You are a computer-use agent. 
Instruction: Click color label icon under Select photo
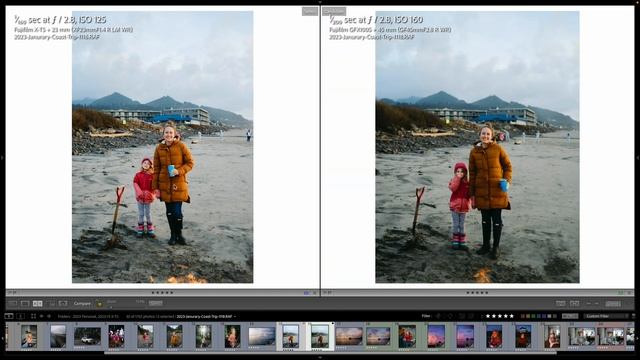coord(306,293)
